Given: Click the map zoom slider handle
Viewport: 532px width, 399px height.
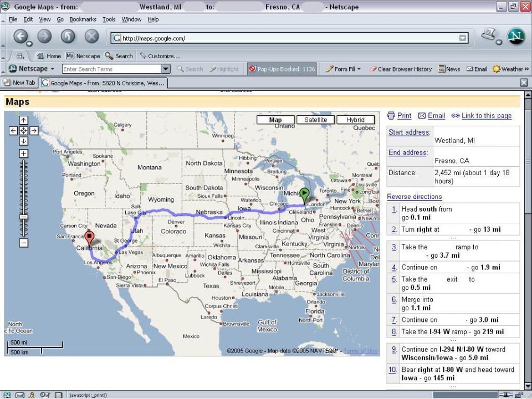Looking at the screenshot, I should coord(23,217).
